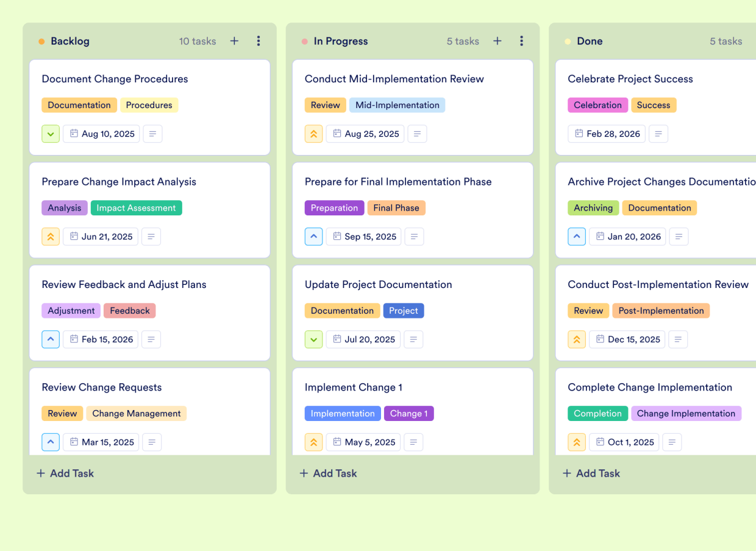Open the In Progress column kebab menu
The width and height of the screenshot is (756, 551).
coord(522,41)
